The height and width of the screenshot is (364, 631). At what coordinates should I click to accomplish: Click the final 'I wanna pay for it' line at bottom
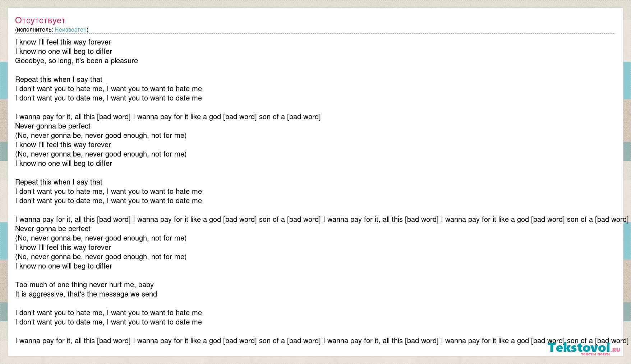pos(322,341)
